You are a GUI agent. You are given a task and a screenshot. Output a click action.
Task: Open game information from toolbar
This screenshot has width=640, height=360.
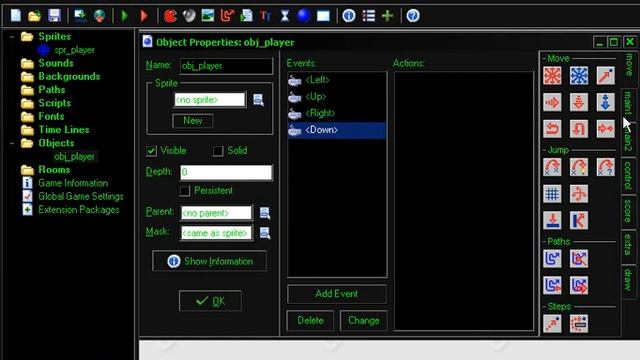pyautogui.click(x=349, y=16)
